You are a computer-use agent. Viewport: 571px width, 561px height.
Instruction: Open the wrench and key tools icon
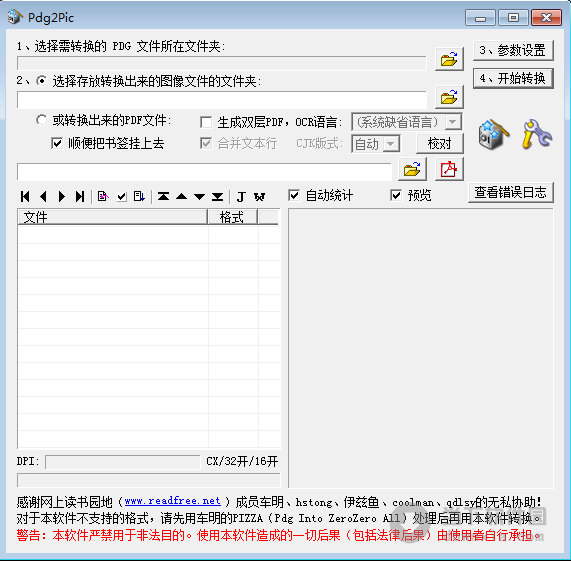coord(537,134)
